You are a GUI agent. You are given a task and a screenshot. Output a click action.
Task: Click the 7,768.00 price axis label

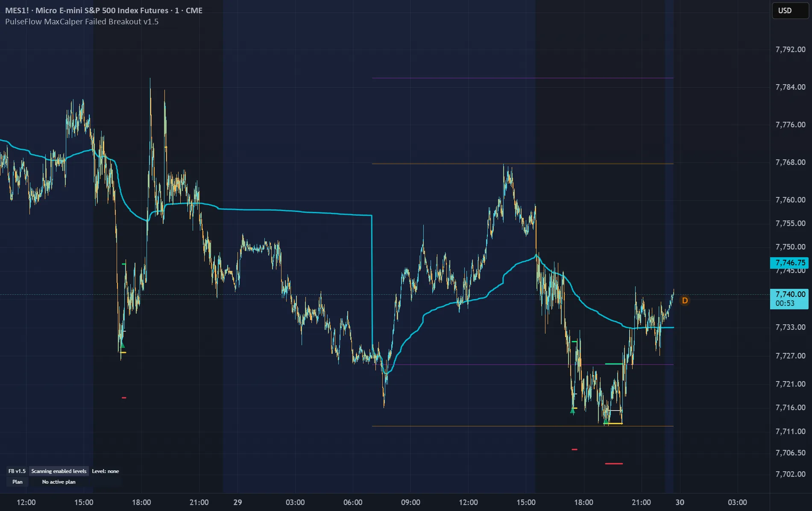coord(790,162)
